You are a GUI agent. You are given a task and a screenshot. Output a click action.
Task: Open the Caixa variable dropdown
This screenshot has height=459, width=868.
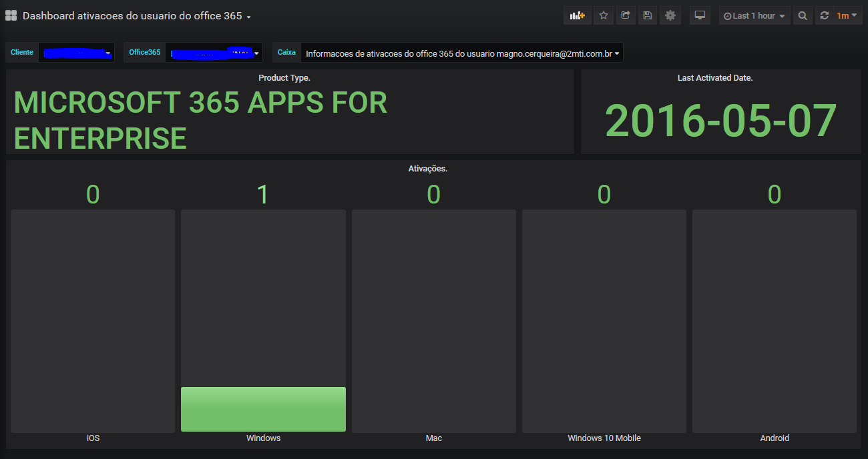[462, 53]
